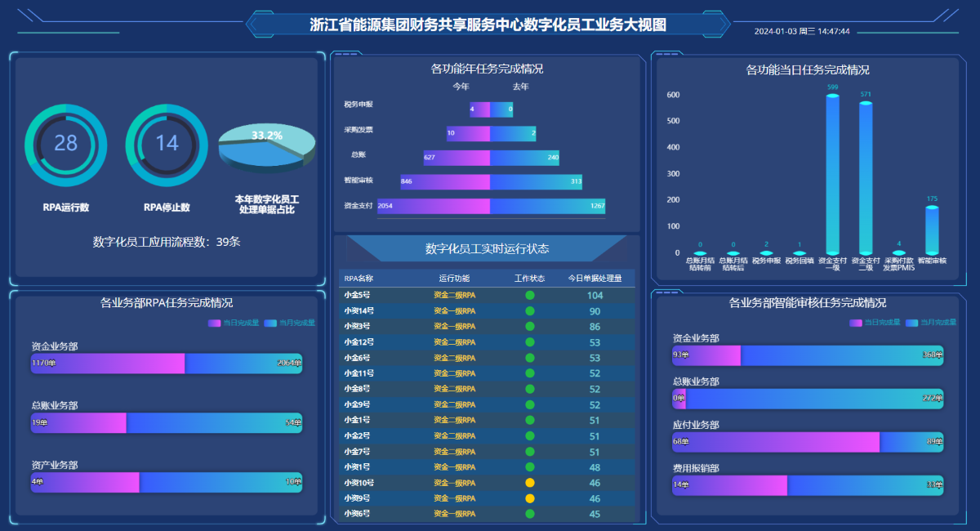Click the green status dot for 小金5号

(529, 295)
